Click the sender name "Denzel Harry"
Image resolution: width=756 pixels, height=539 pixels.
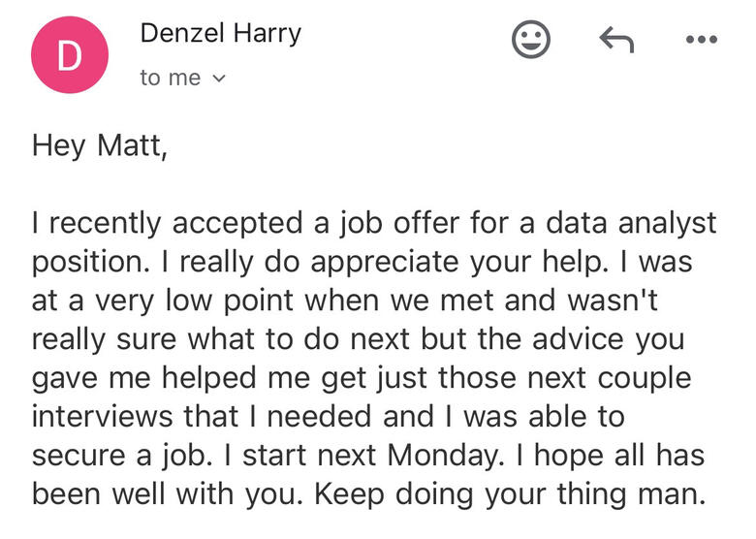coord(220,34)
